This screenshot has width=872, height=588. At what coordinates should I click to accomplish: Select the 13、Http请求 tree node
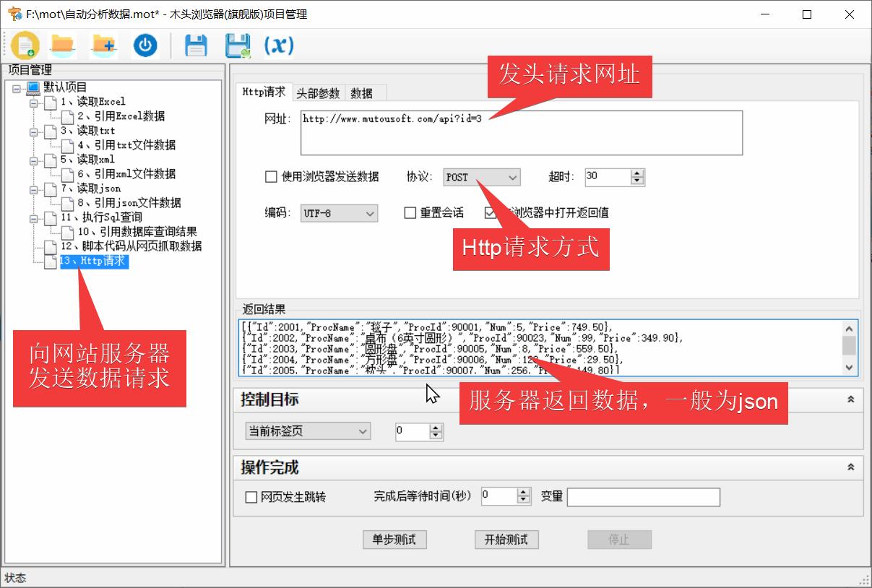click(x=94, y=261)
